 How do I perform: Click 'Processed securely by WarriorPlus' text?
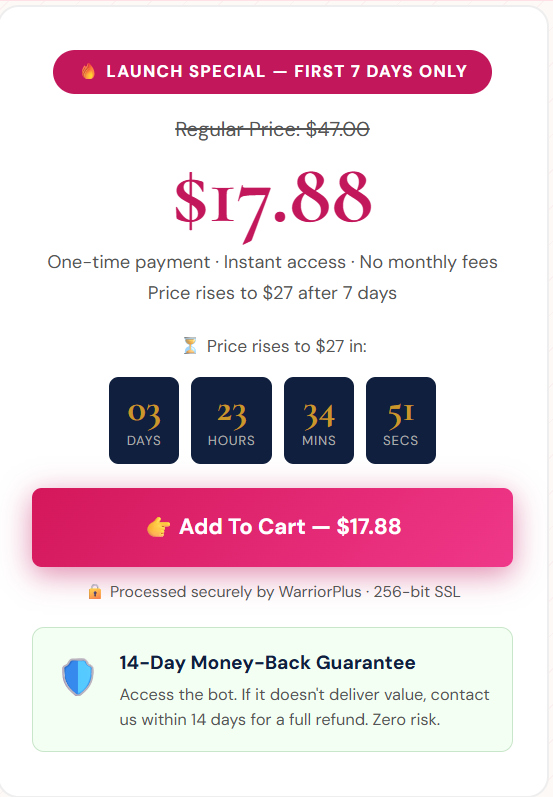pyautogui.click(x=236, y=592)
